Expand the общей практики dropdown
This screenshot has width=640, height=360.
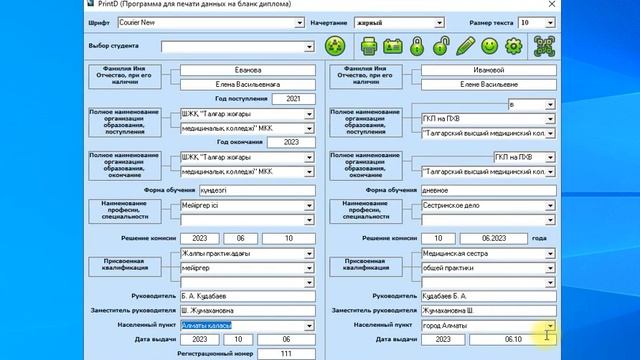pos(550,268)
